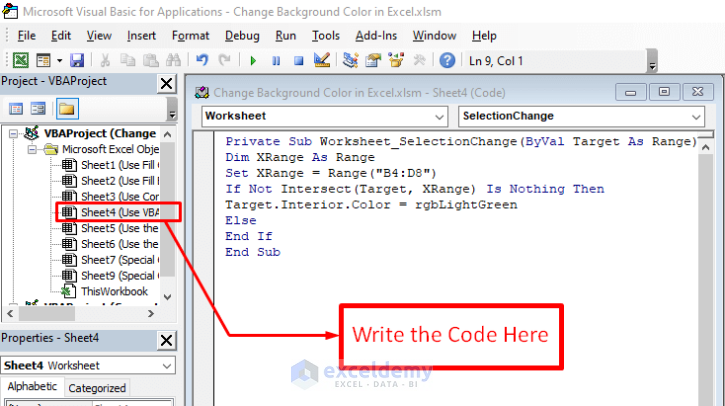Open Project Explorer toolbar icon
The image size is (725, 406).
350,61
